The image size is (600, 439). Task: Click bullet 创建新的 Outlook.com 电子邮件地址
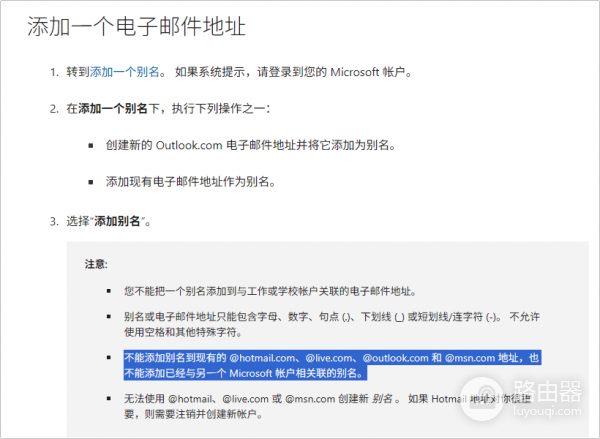pos(251,145)
